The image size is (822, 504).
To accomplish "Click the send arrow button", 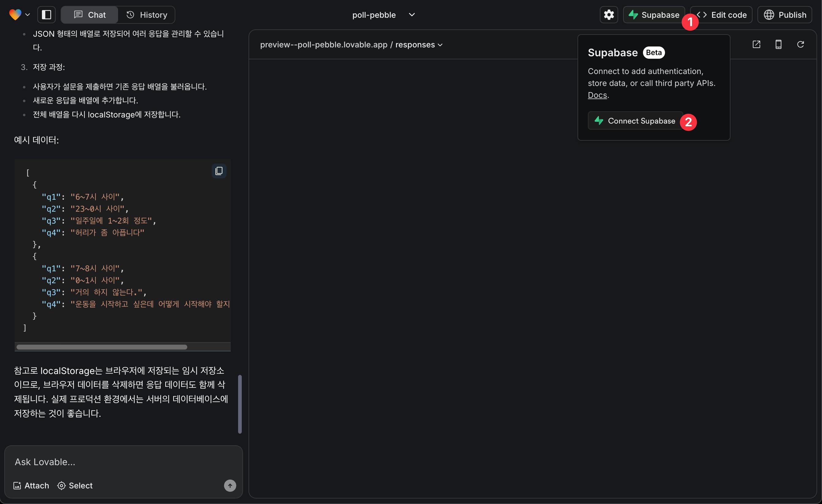I will pos(230,485).
